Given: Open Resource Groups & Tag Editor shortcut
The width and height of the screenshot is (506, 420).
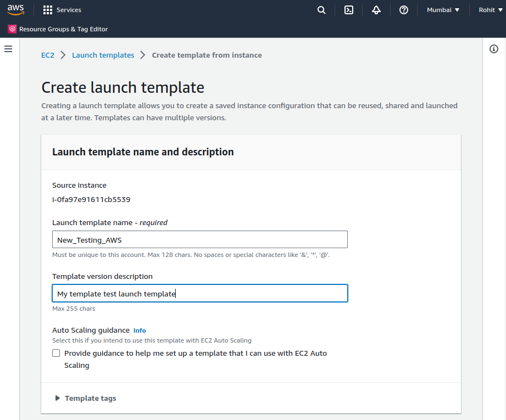Looking at the screenshot, I should [x=64, y=29].
